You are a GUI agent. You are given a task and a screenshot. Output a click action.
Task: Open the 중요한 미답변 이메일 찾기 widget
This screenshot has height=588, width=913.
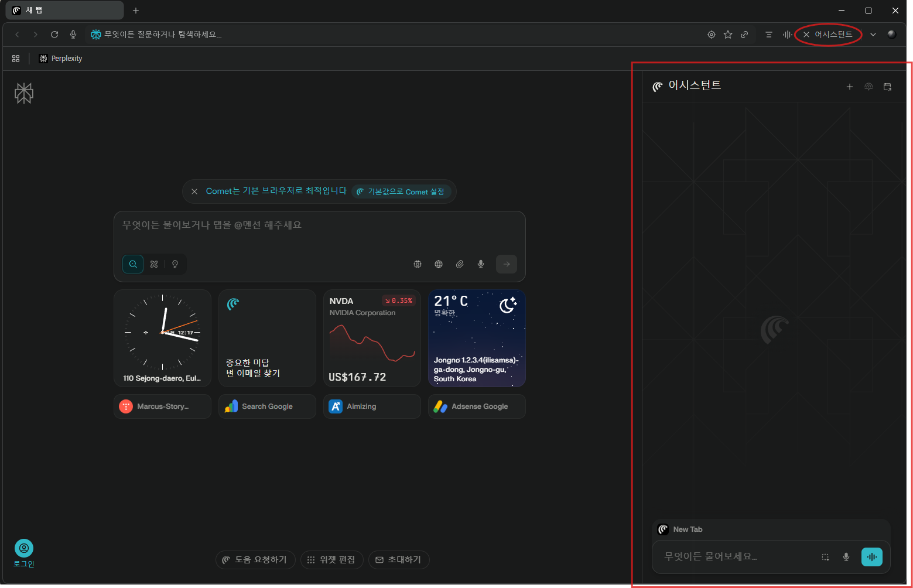coord(267,338)
